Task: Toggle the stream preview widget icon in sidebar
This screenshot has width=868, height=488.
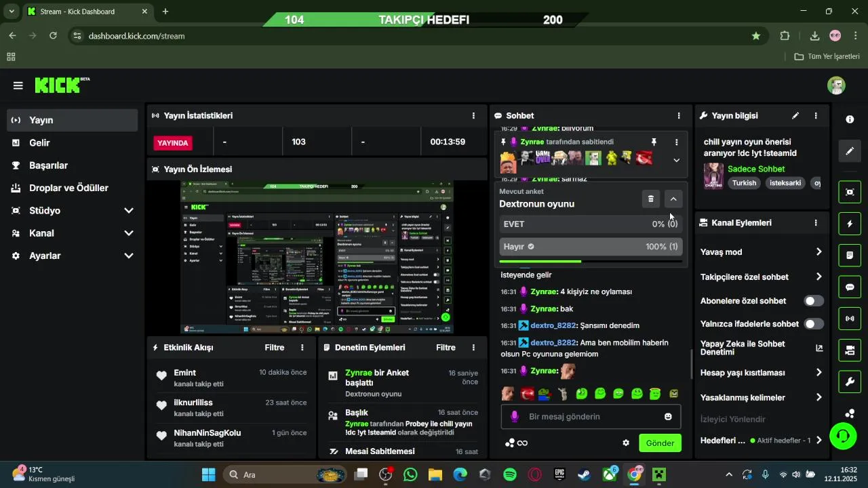Action: click(x=850, y=192)
